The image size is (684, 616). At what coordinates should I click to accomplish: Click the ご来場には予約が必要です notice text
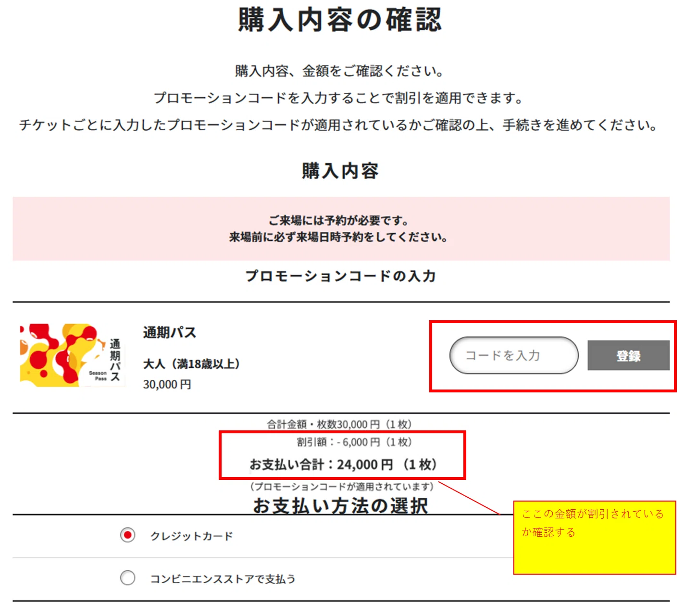click(338, 221)
